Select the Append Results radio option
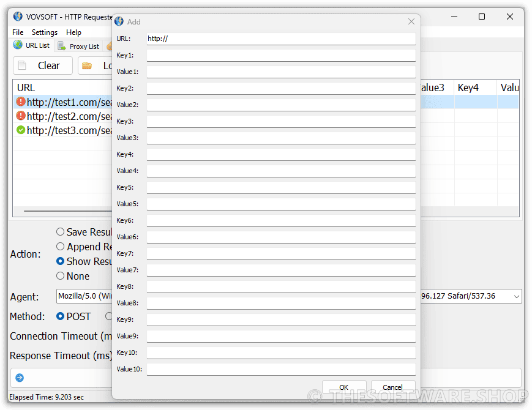 click(60, 246)
